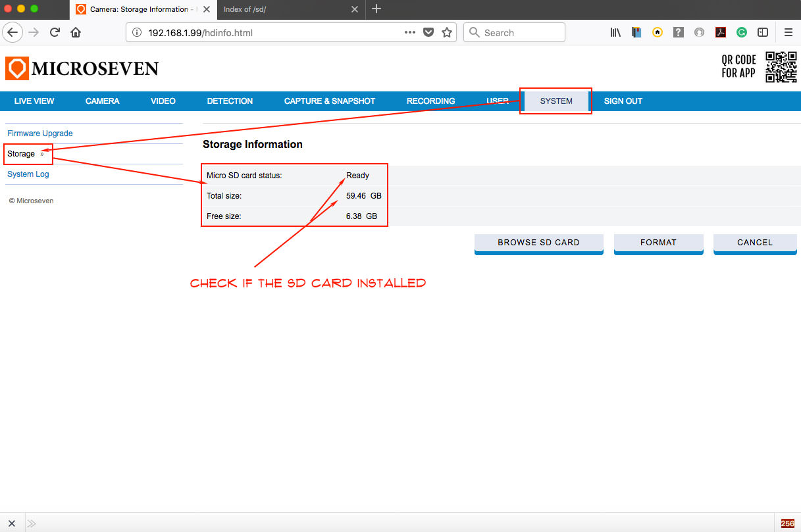This screenshot has width=801, height=532.
Task: Open site information in address bar
Action: tap(137, 32)
